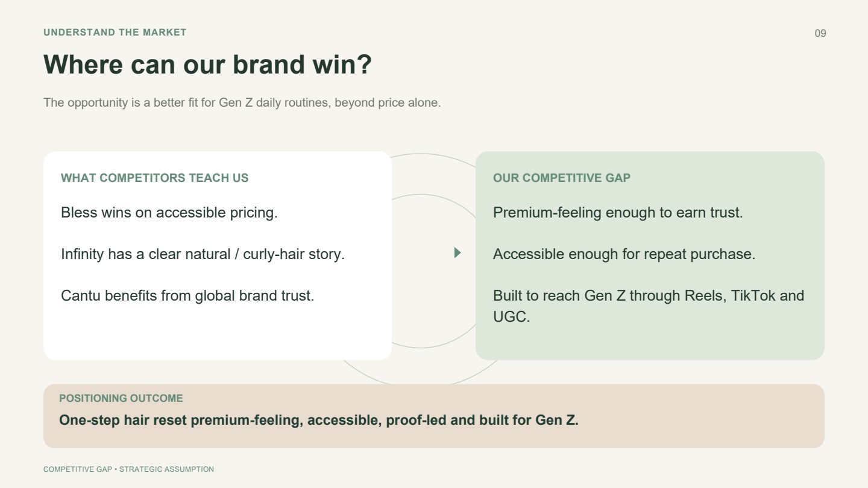Image resolution: width=868 pixels, height=488 pixels.
Task: Click the Infinity curly-hair story line
Action: pyautogui.click(x=203, y=254)
